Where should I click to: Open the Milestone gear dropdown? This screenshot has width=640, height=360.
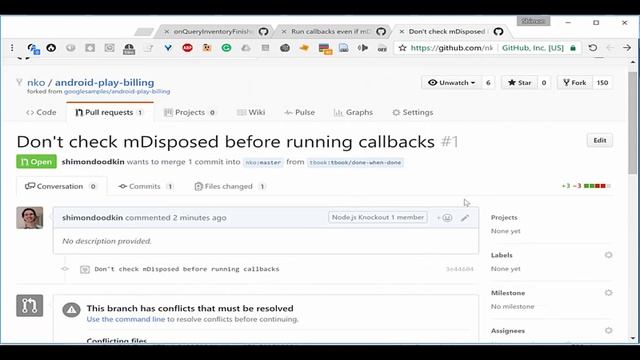pos(608,293)
